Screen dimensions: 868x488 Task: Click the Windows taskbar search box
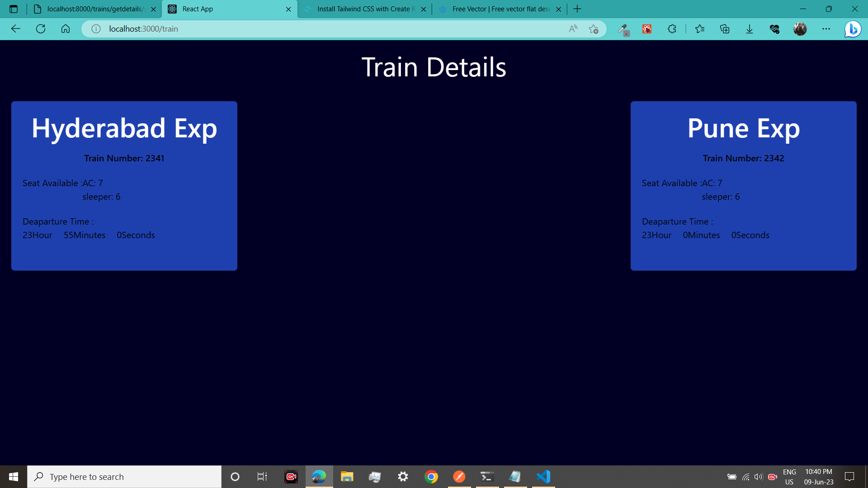[124, 477]
